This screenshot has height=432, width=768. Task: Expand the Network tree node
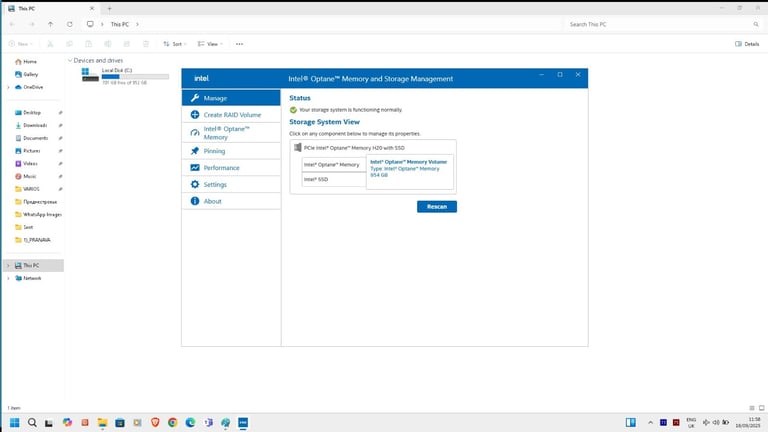pos(8,278)
